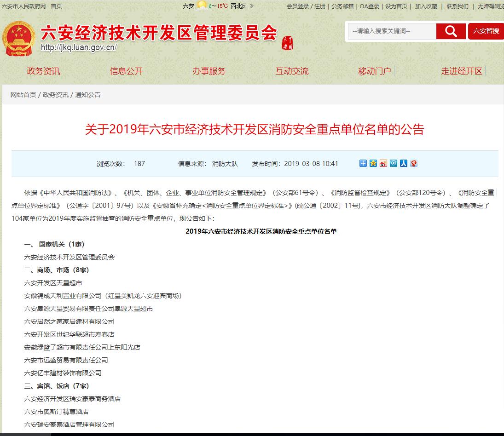Go to 网站首页 breadcrumb
The image size is (504, 436).
point(23,95)
